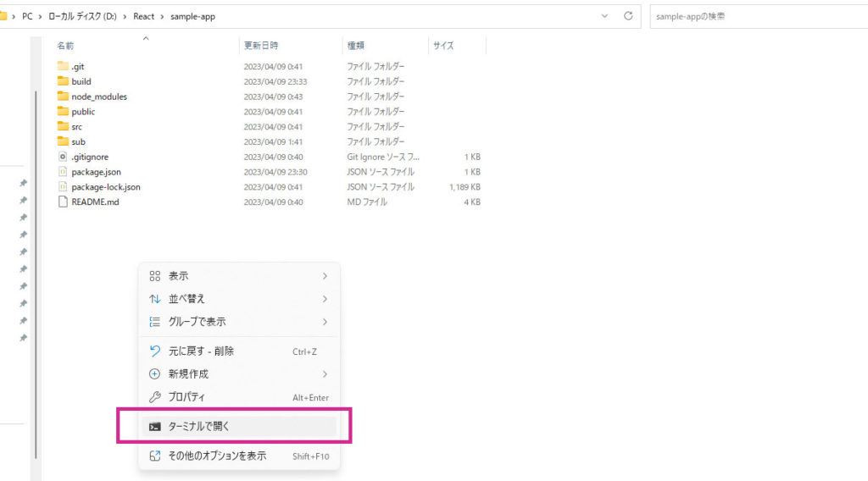Viewport: 868px width, 481px height.
Task: Click the README.md file name
Action: [95, 202]
